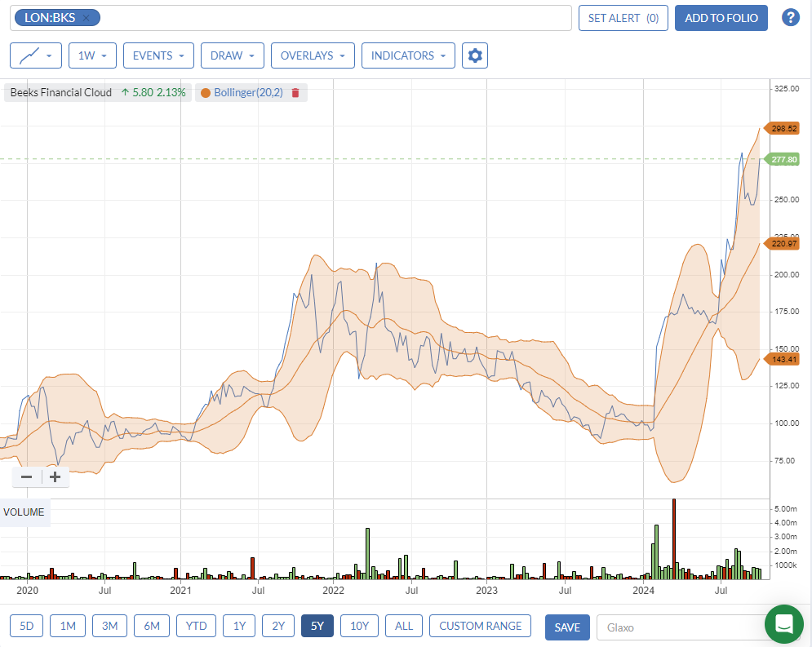Select the ALL range
Screen dimensions: 812x647
point(404,626)
